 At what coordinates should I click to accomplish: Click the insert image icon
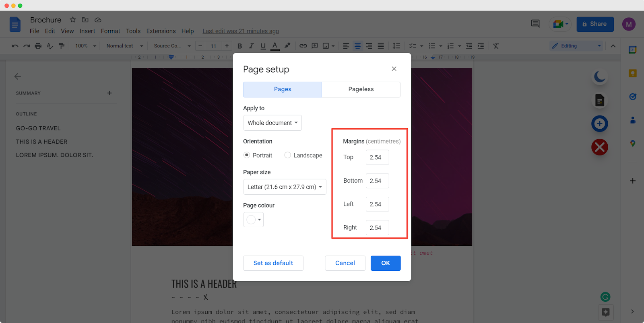click(x=326, y=46)
